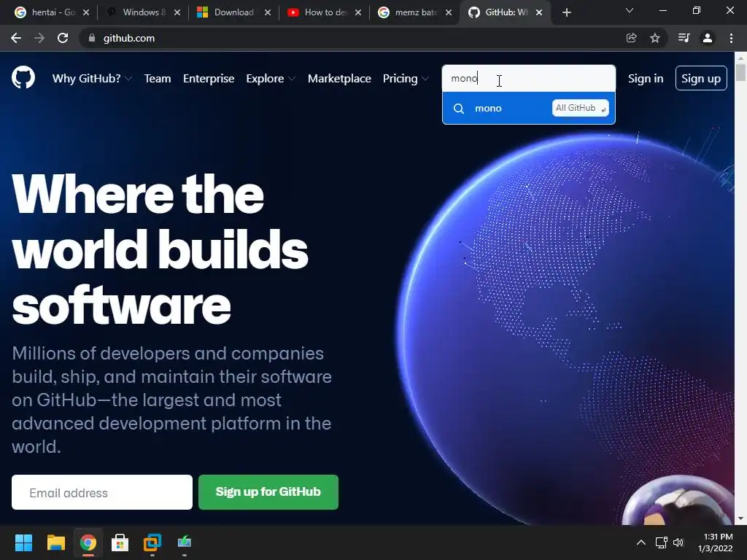This screenshot has height=560, width=747.
Task: Click the All GitHub jump badge
Action: 580,108
